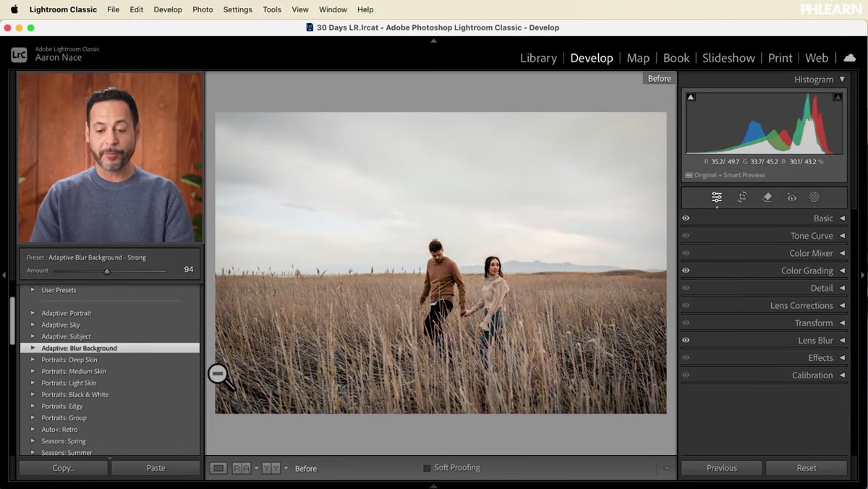Select the Edit sliders tool icon
The width and height of the screenshot is (868, 489).
[716, 197]
